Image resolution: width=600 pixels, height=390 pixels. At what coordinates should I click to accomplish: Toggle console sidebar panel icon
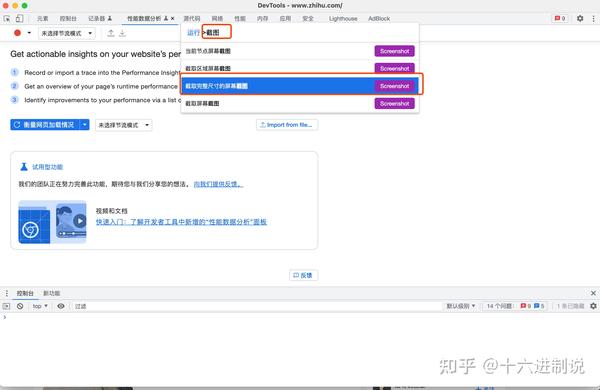[6, 306]
